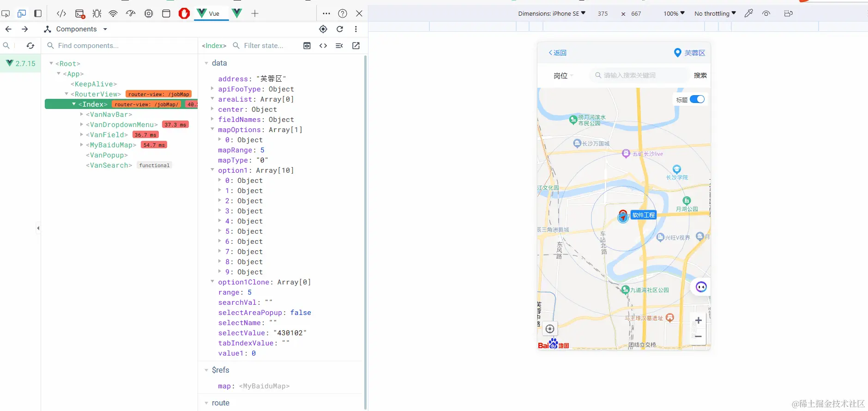Image resolution: width=868 pixels, height=411 pixels.
Task: Zoom out the map with minus
Action: pos(699,337)
